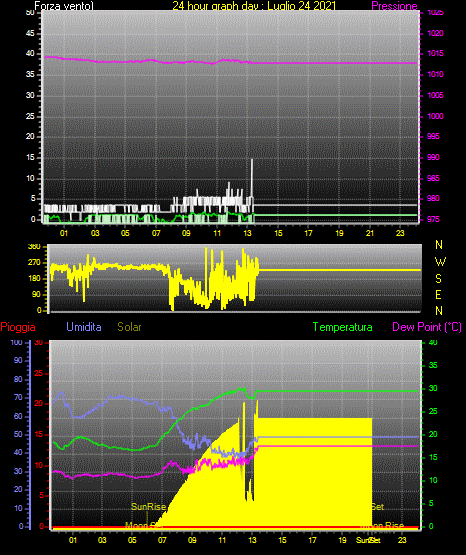466x555 pixels.
Task: Click the Temperatura legend label
Action: [343, 327]
